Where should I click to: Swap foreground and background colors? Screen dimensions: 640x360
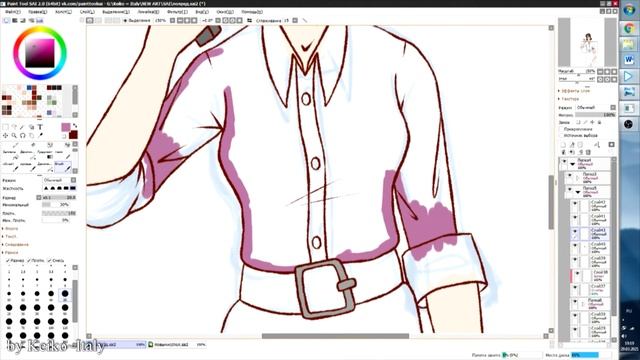click(x=75, y=126)
